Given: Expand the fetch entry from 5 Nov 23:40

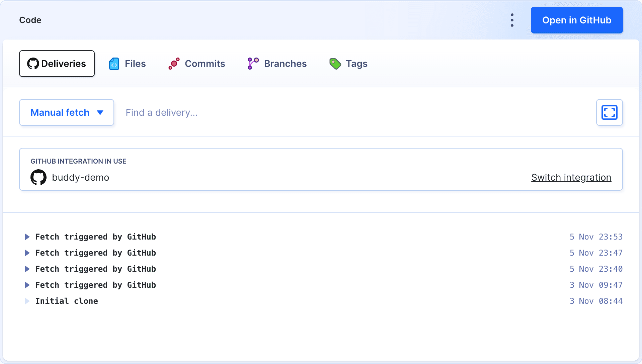Looking at the screenshot, I should 27,269.
